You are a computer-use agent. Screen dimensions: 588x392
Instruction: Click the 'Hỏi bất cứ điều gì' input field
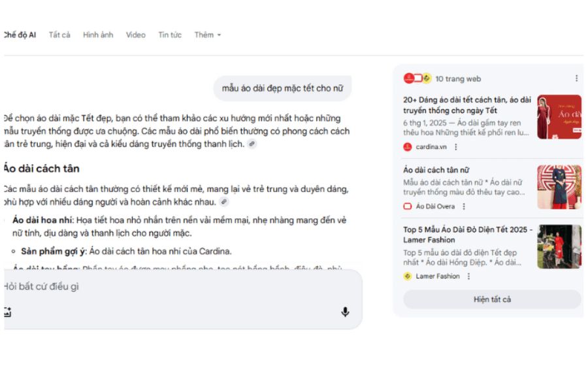[x=180, y=287]
